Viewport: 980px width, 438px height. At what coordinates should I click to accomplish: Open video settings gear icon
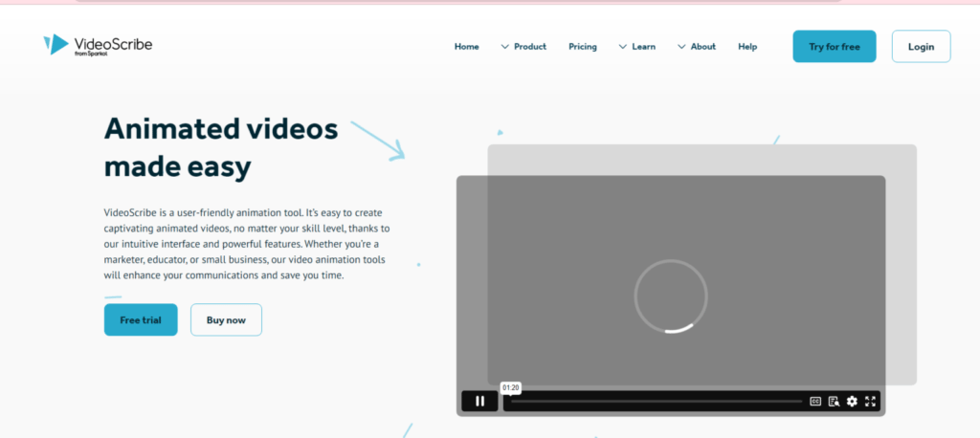(852, 402)
